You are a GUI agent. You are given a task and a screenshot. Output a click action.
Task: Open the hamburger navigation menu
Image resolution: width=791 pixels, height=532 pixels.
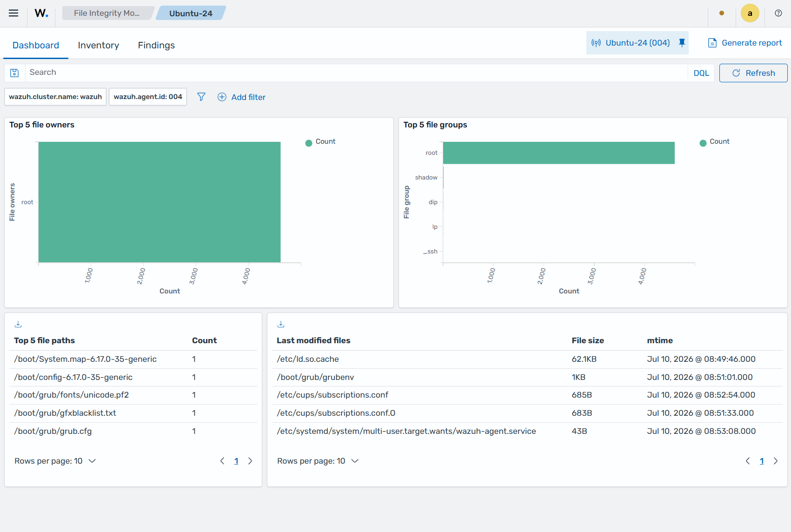pyautogui.click(x=13, y=13)
